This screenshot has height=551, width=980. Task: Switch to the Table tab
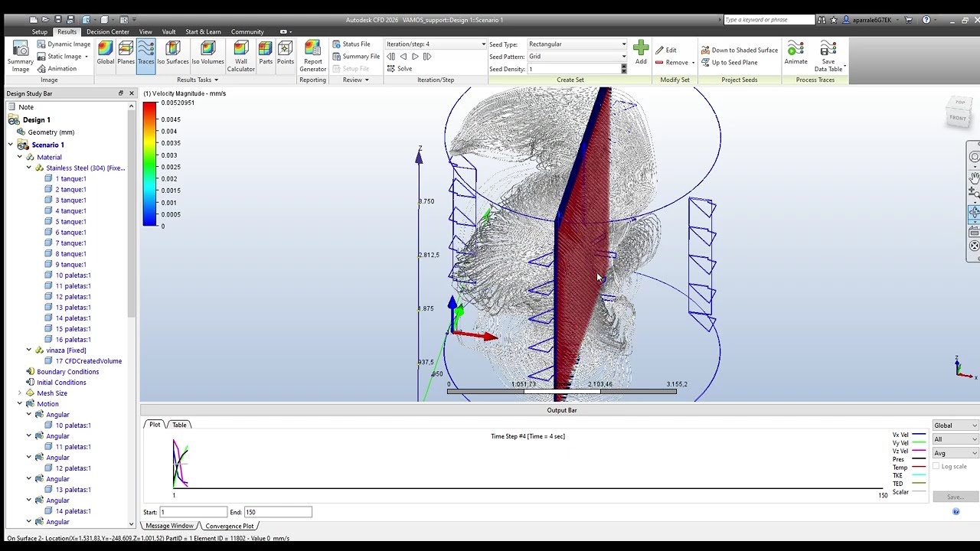pyautogui.click(x=179, y=425)
